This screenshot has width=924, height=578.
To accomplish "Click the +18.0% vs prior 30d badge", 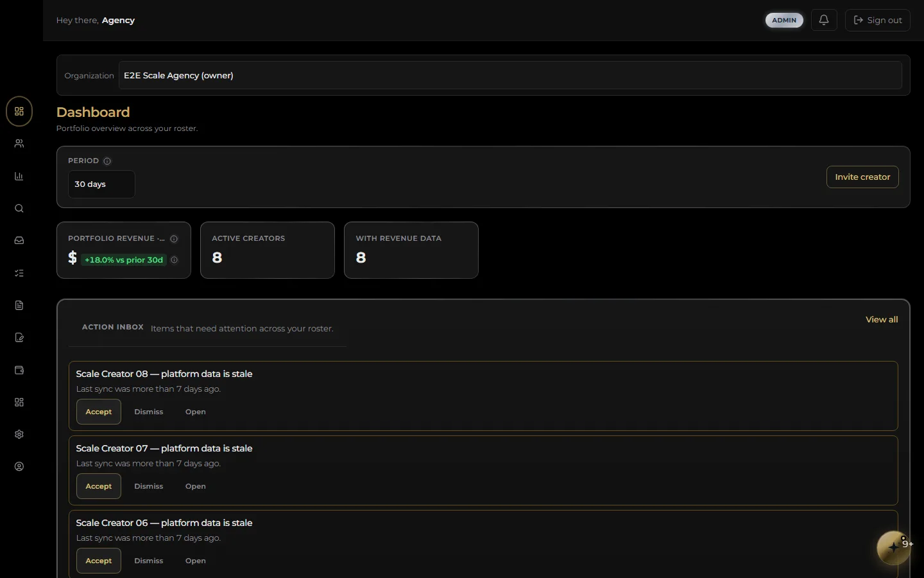I will click(124, 260).
